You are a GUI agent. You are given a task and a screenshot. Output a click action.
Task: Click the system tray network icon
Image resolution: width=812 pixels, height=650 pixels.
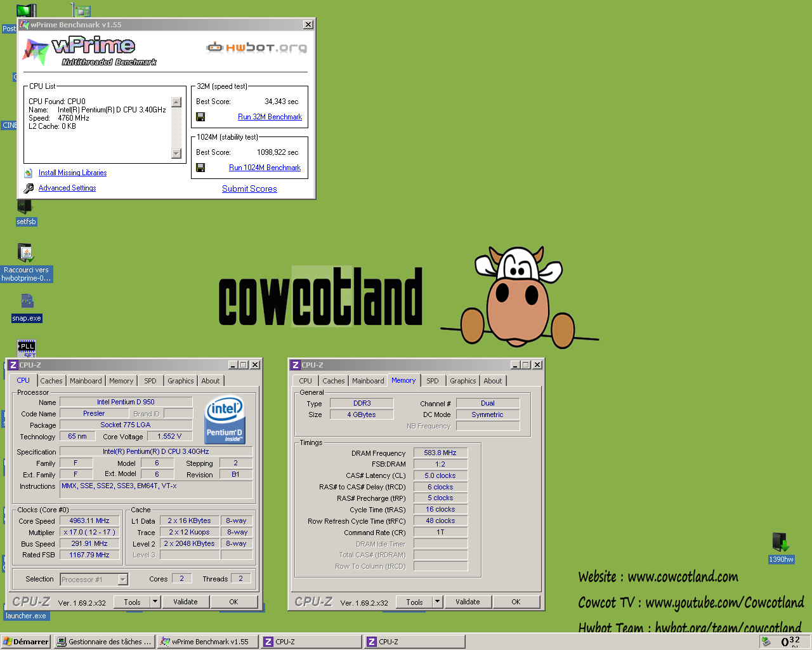766,642
